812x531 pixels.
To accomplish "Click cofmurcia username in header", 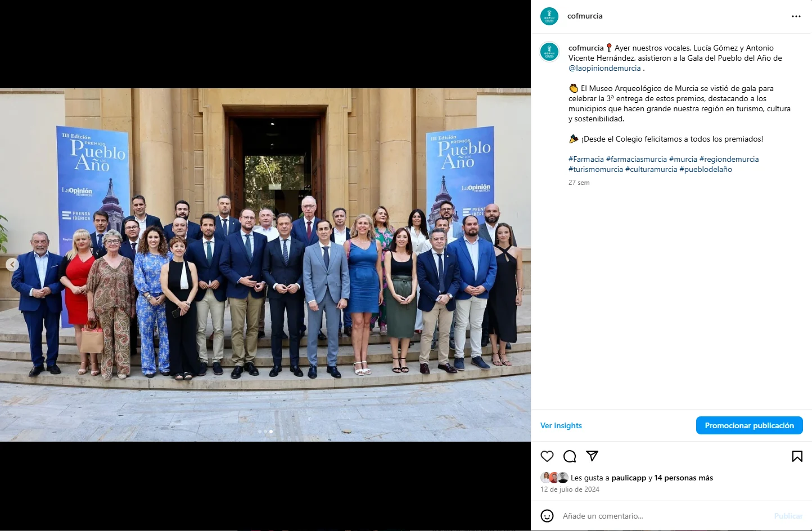I will point(585,16).
